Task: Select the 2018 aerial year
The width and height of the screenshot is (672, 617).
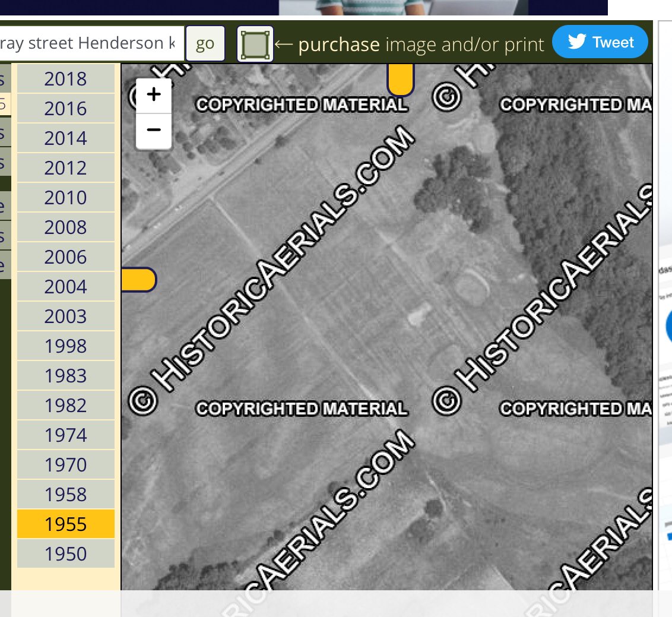Action: 65,79
